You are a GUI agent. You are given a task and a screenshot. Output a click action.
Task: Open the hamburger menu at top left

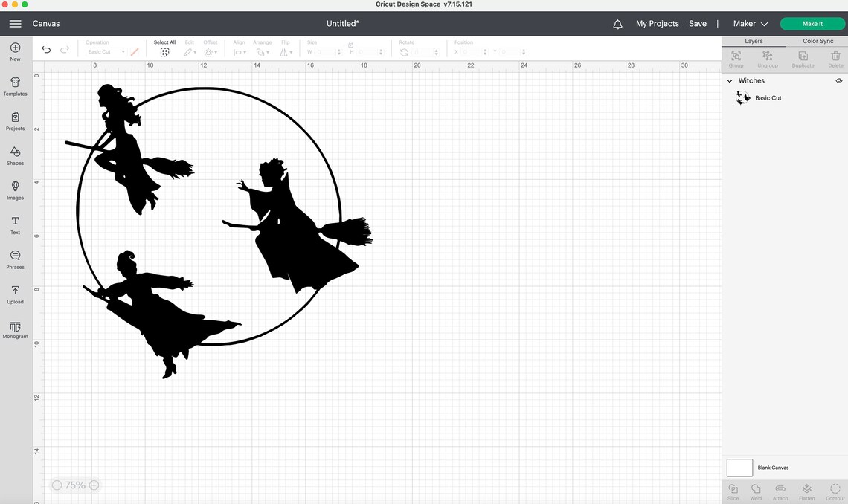(x=15, y=23)
